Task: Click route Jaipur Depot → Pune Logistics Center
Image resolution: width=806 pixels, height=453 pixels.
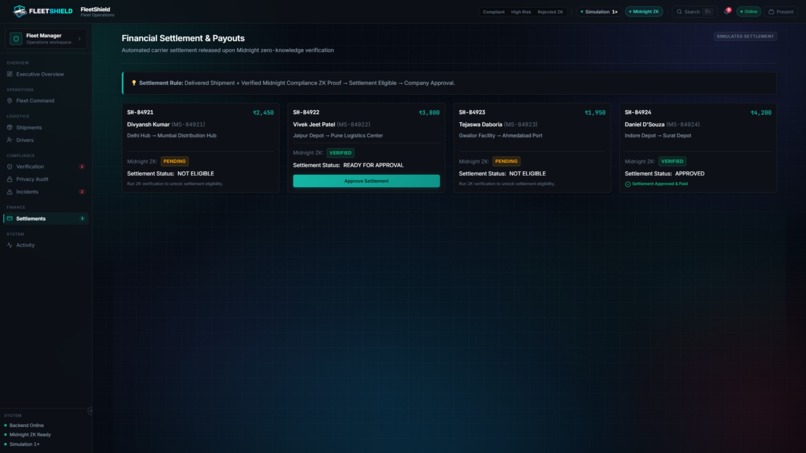Action: pos(338,136)
